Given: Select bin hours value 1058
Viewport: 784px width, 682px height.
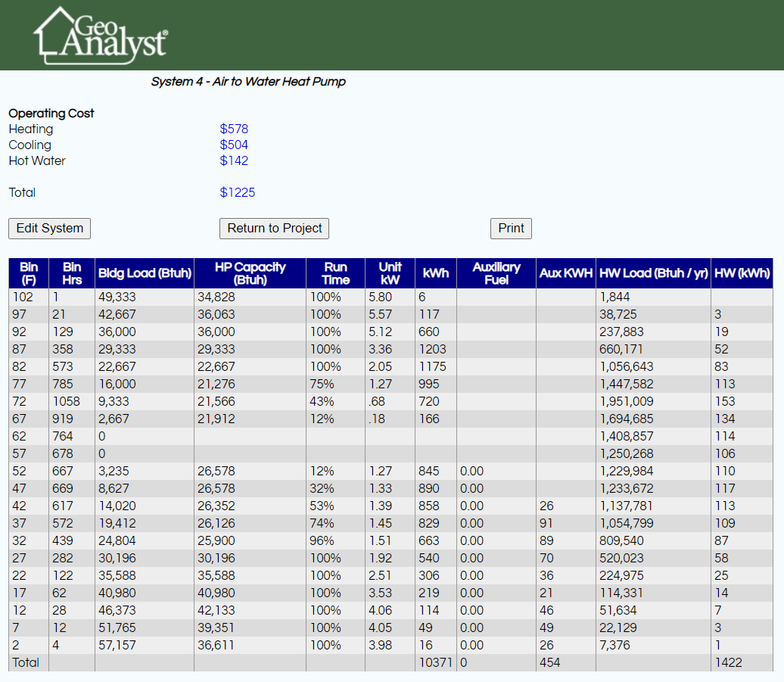Looking at the screenshot, I should (x=66, y=401).
